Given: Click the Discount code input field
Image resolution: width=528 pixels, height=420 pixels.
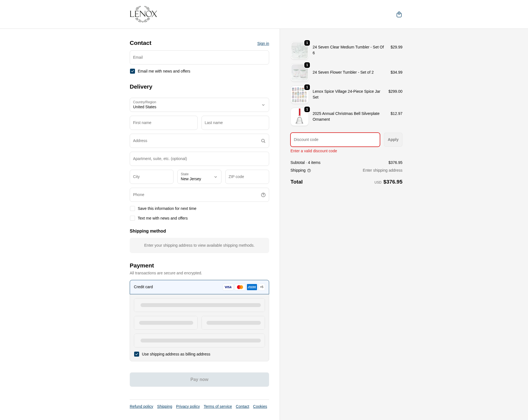Looking at the screenshot, I should [x=335, y=140].
